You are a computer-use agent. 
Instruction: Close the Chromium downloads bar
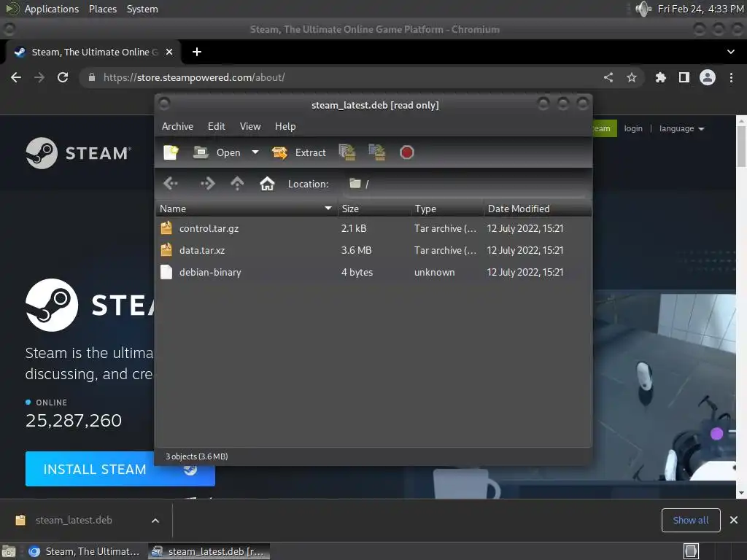coord(734,520)
